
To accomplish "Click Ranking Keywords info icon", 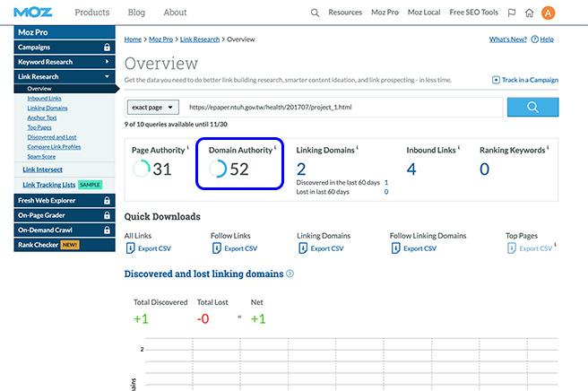I will [x=548, y=147].
